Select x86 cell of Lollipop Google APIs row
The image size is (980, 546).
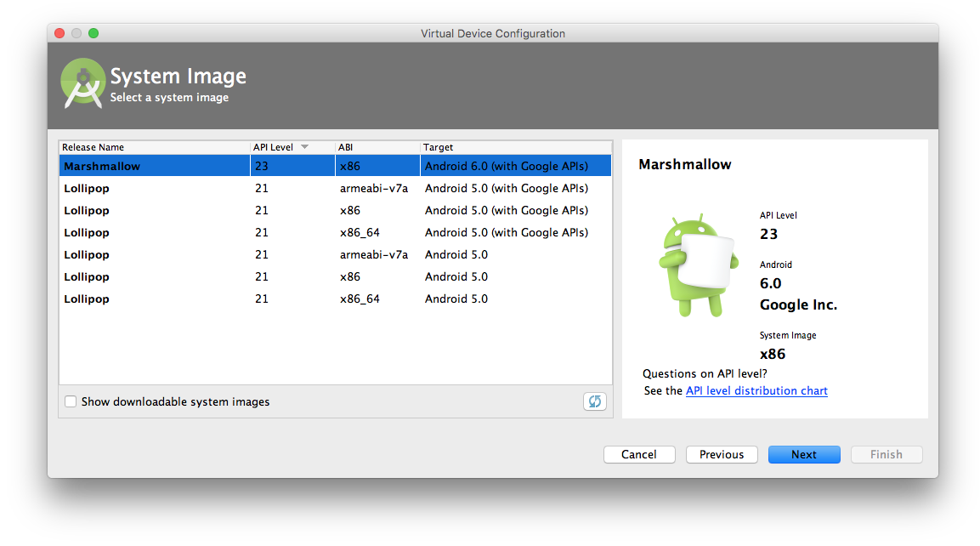pyautogui.click(x=377, y=210)
